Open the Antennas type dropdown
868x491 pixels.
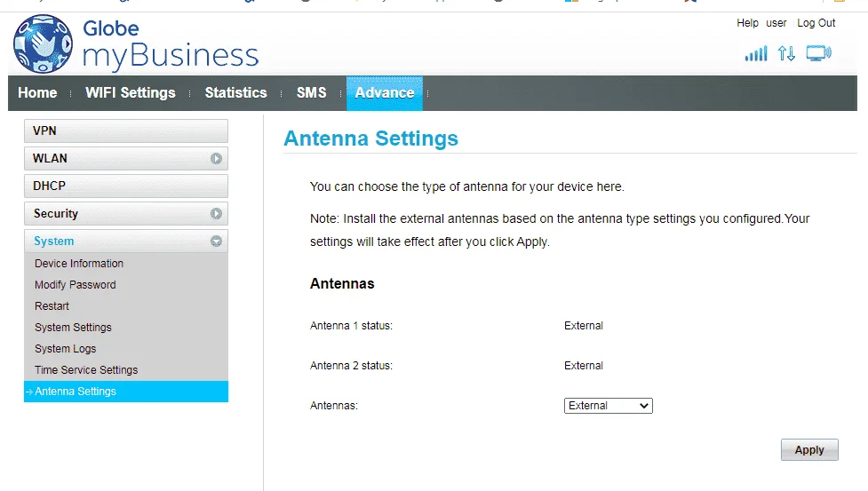(609, 405)
